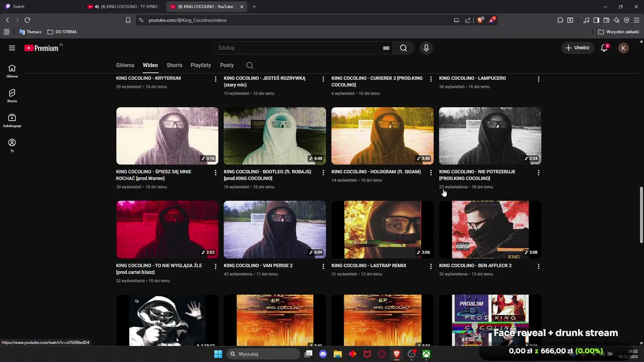Open the Tłumacz bookmark
The width and height of the screenshot is (644, 362).
point(30,32)
